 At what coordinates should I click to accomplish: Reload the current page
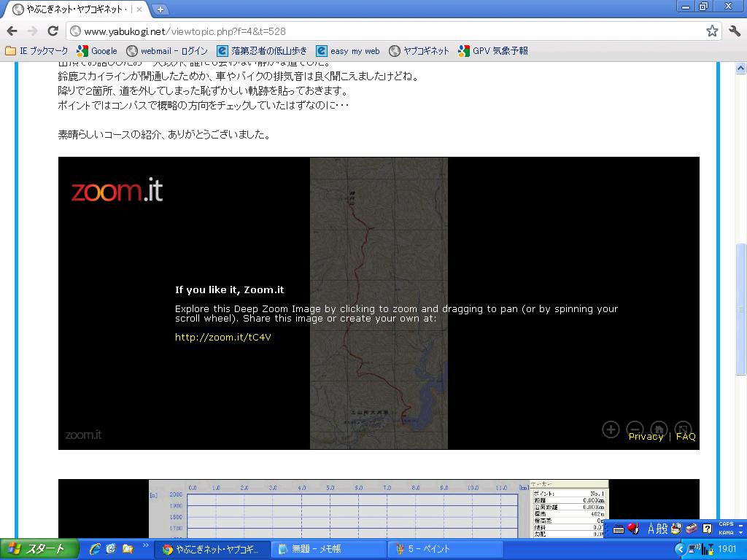[x=53, y=31]
